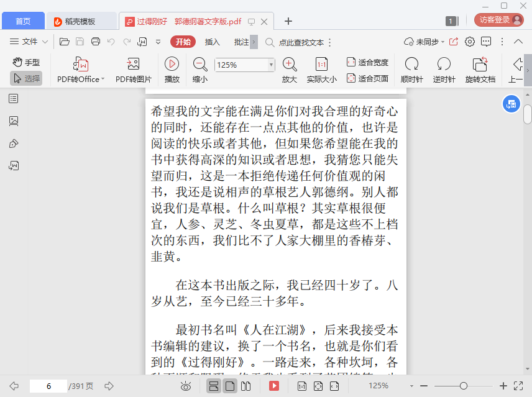Image resolution: width=532 pixels, height=397 pixels.
Task: Choose 适合宽度 fit width
Action: coord(367,62)
